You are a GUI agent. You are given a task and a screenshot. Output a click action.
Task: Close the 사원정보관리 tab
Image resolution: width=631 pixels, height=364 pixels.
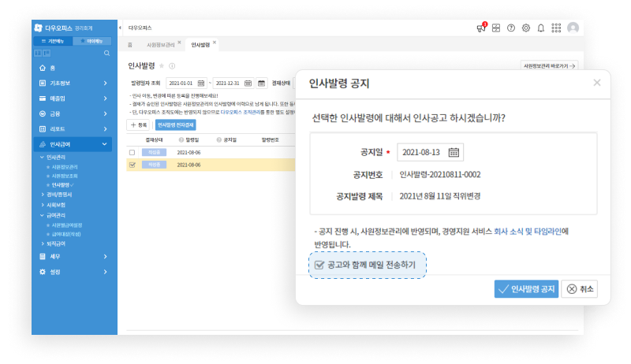click(x=180, y=43)
